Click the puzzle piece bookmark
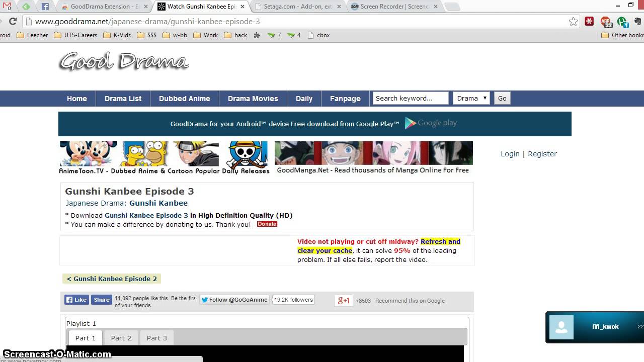Viewport: 644px width, 362px height. click(257, 35)
